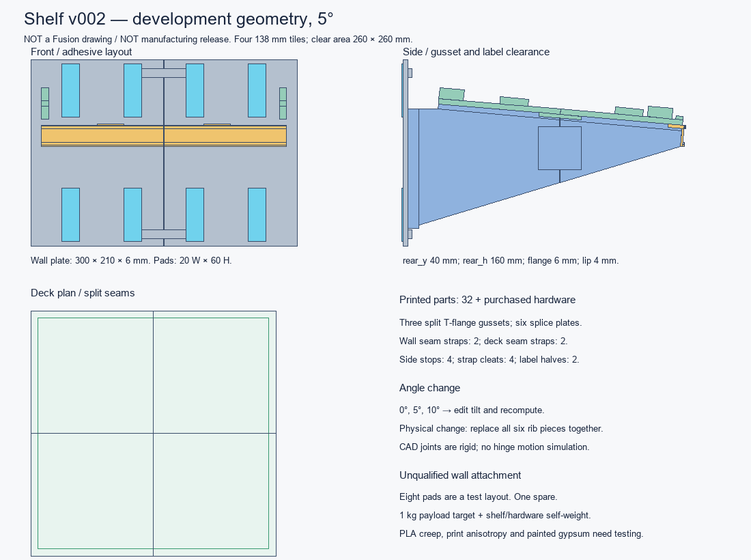Click the 'Unqualified wall attachment' heading
The width and height of the screenshot is (751, 560).
[x=459, y=475]
